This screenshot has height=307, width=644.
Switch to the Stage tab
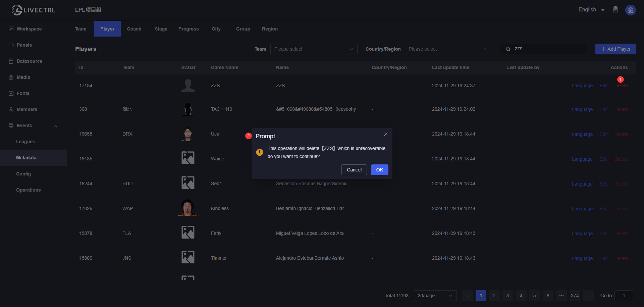161,29
